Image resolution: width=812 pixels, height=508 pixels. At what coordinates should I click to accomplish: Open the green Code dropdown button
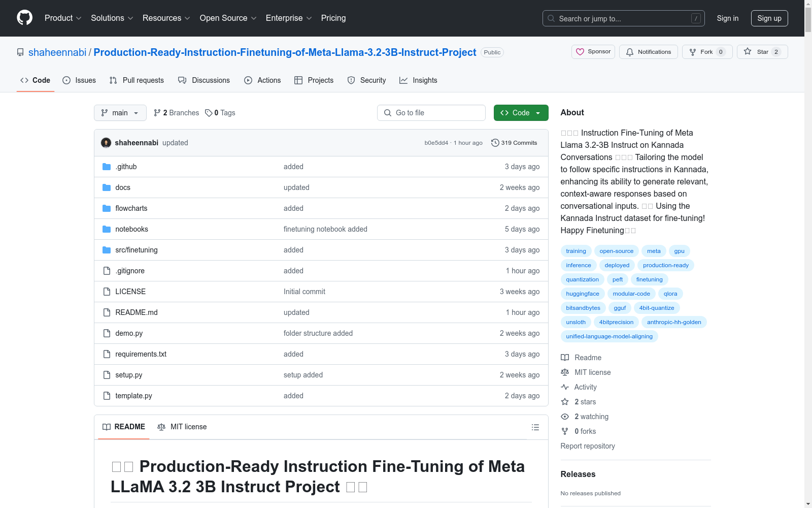[x=521, y=113]
